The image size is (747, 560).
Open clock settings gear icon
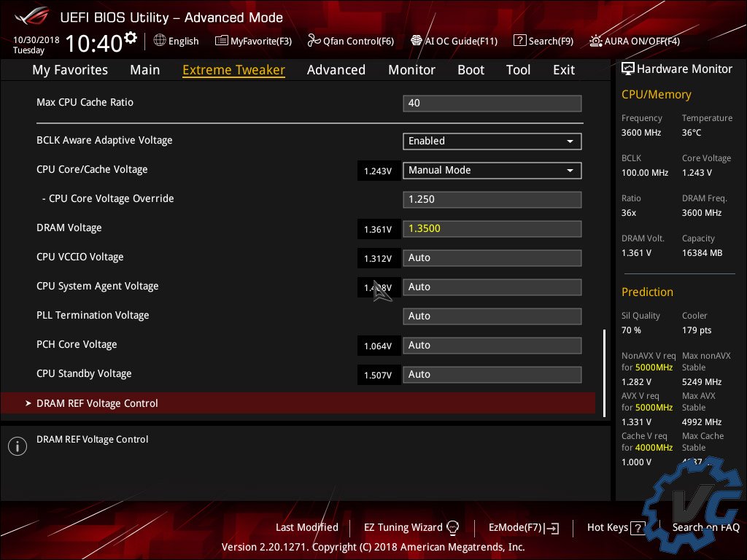pyautogui.click(x=130, y=38)
